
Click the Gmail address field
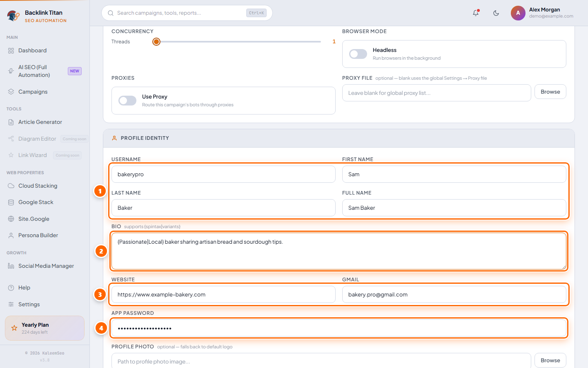(454, 294)
